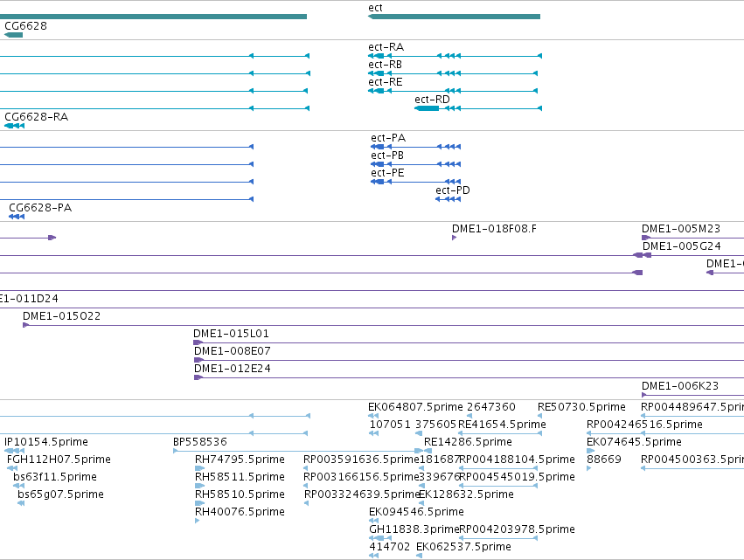Select the ect-PA protein label
Viewport: 744px width, 560px height.
point(388,138)
